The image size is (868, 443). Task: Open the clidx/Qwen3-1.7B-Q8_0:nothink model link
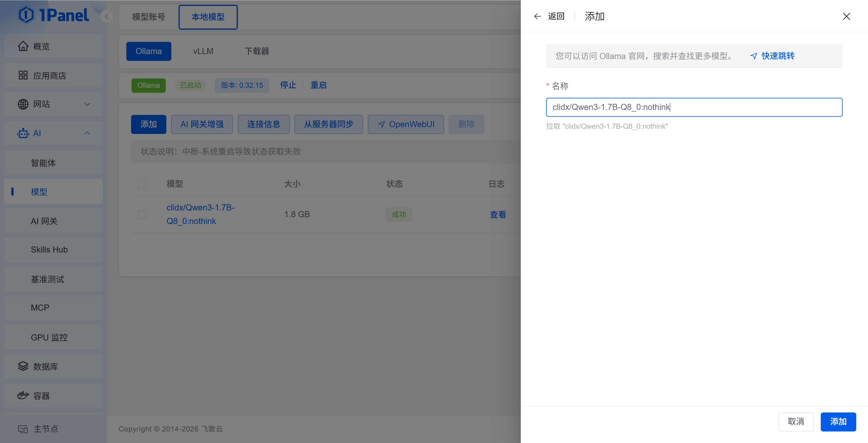pyautogui.click(x=200, y=214)
